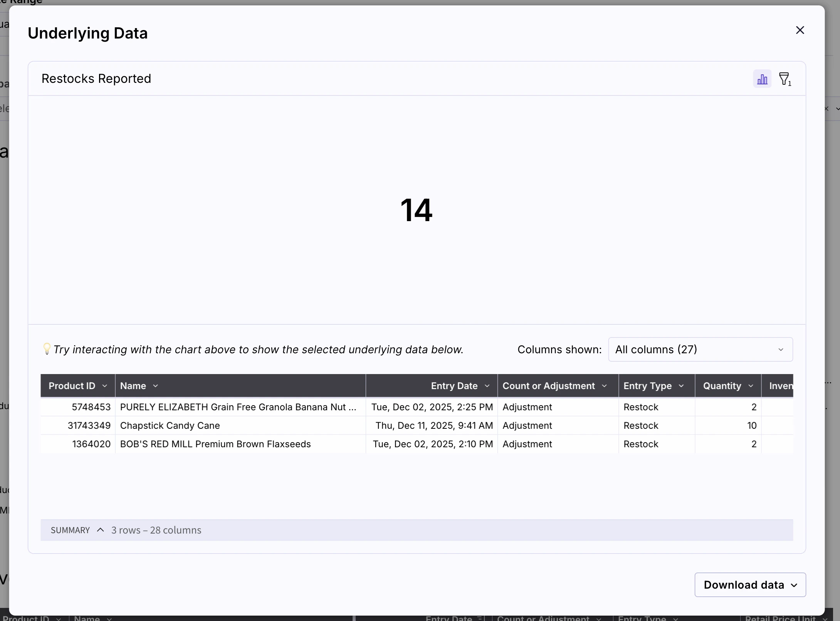Open the All columns (27) dropdown
The height and width of the screenshot is (621, 840).
700,349
